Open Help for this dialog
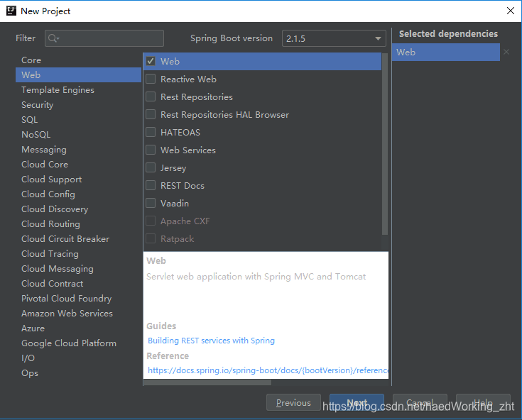Viewport: 522px width, 420px height. 483,403
